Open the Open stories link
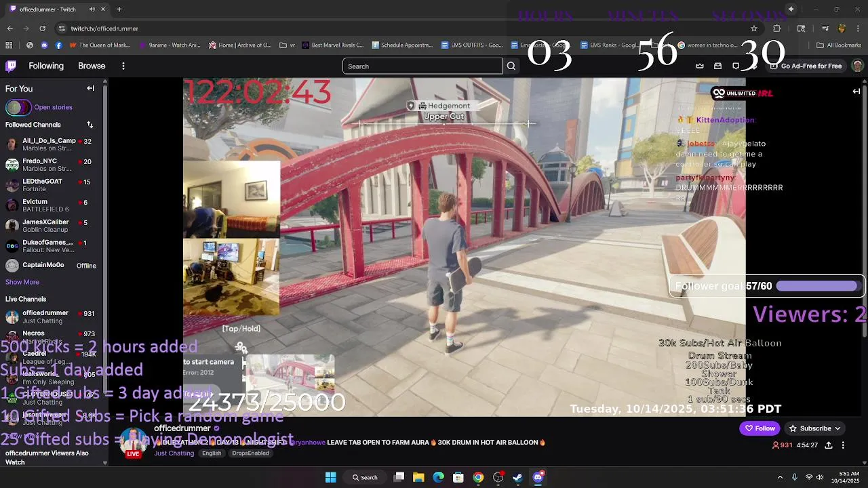This screenshot has height=488, width=868. tap(53, 107)
